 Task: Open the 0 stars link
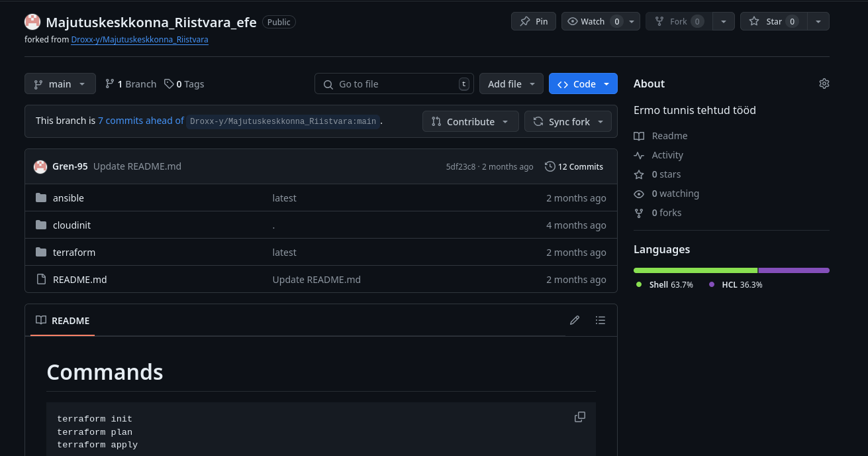point(666,174)
